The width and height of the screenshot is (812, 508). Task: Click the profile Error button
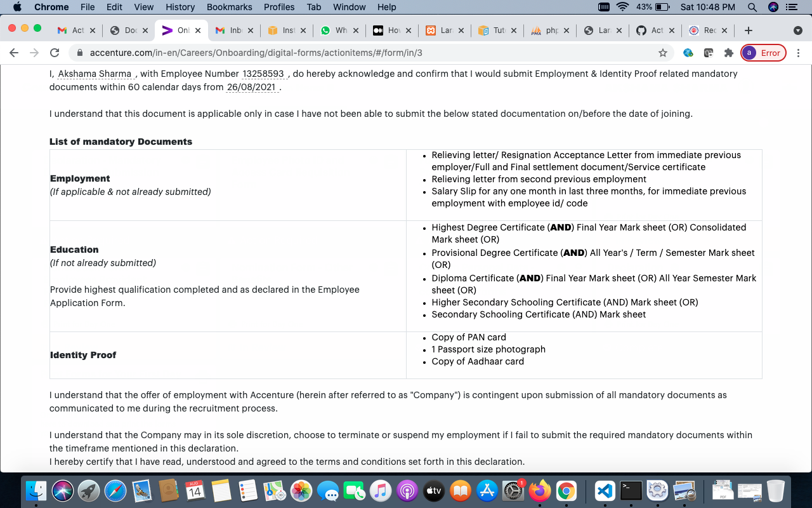coord(764,53)
